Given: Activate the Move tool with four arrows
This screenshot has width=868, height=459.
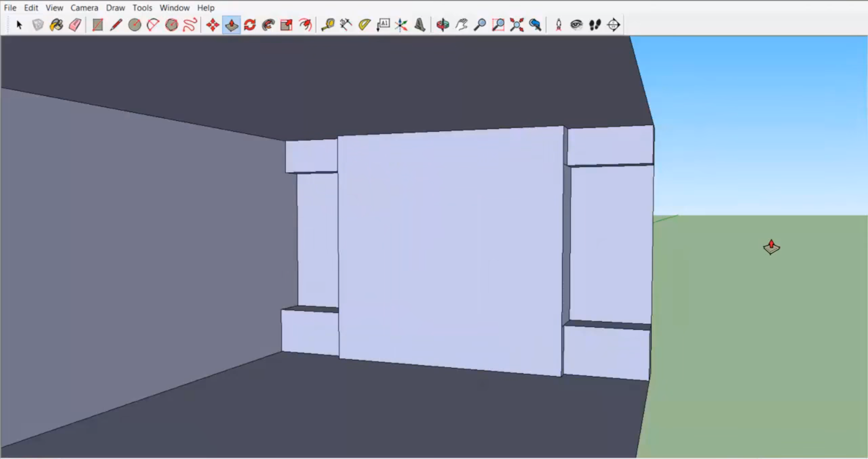Looking at the screenshot, I should pyautogui.click(x=213, y=25).
